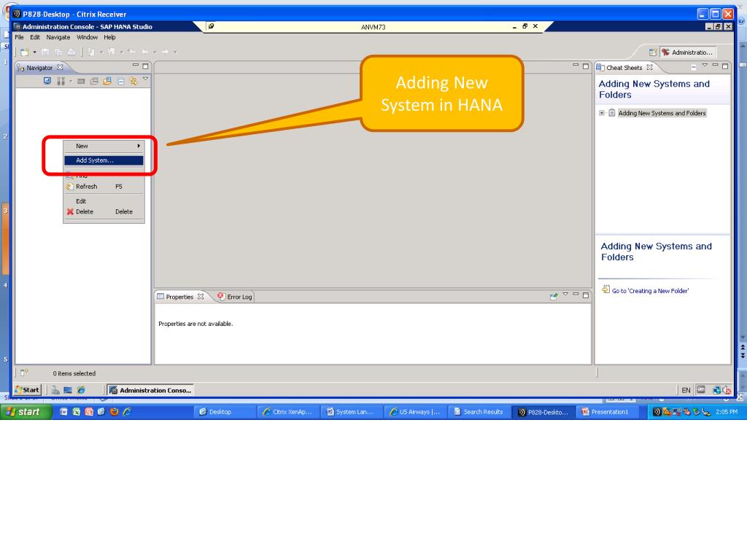This screenshot has width=747, height=560.
Task: Close the Cheat Sheets tab
Action: coord(650,67)
